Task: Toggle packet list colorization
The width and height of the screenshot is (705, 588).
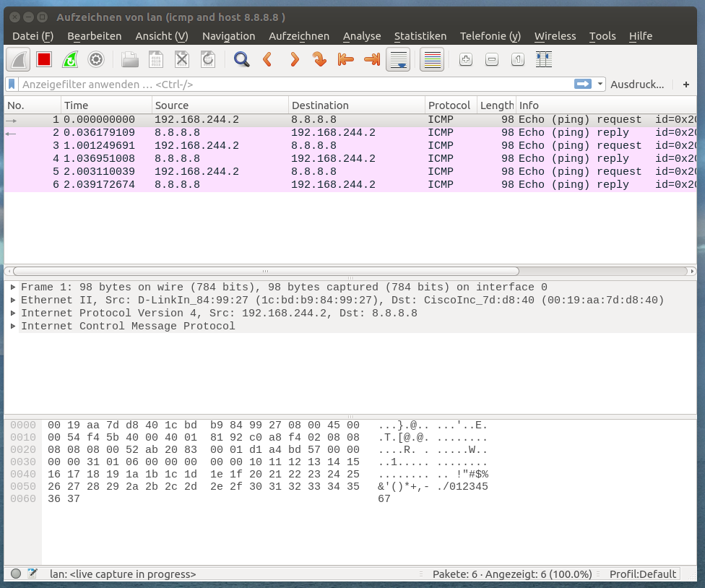Action: [x=431, y=60]
